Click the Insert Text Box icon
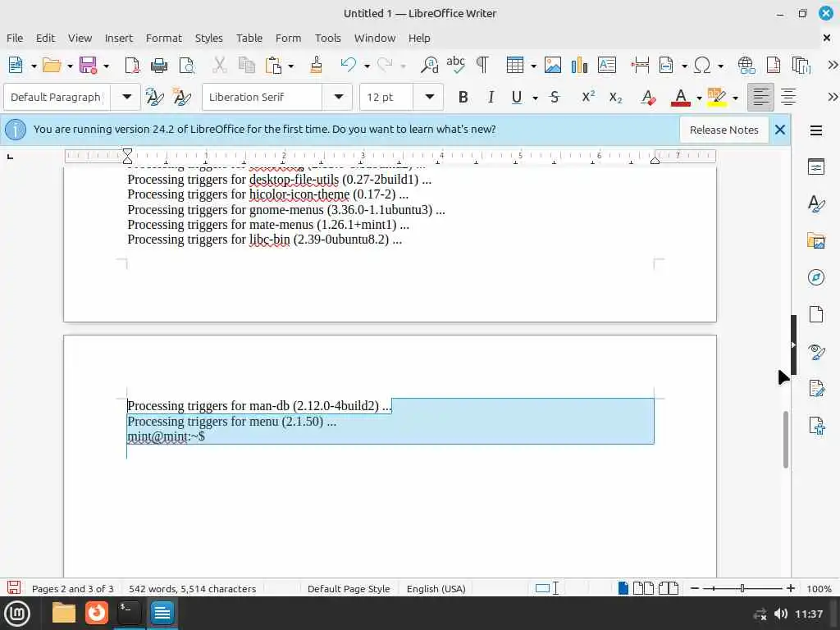Screen dimensions: 840x630 pyautogui.click(x=607, y=65)
